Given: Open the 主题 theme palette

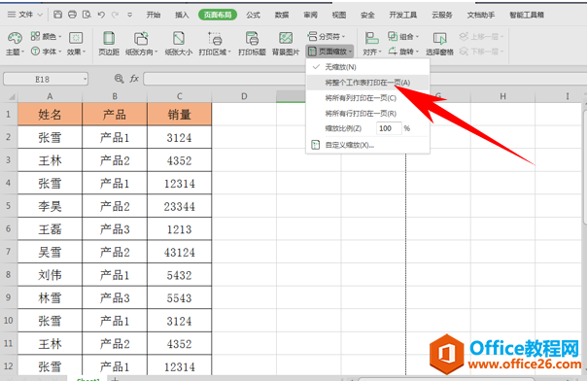Looking at the screenshot, I should click(x=15, y=44).
